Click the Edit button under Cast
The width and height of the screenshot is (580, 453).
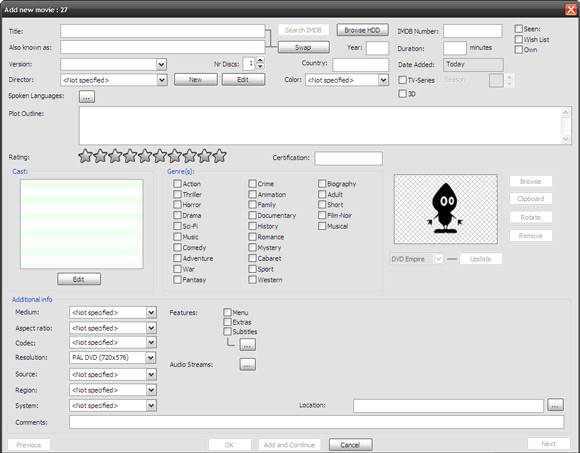click(79, 279)
